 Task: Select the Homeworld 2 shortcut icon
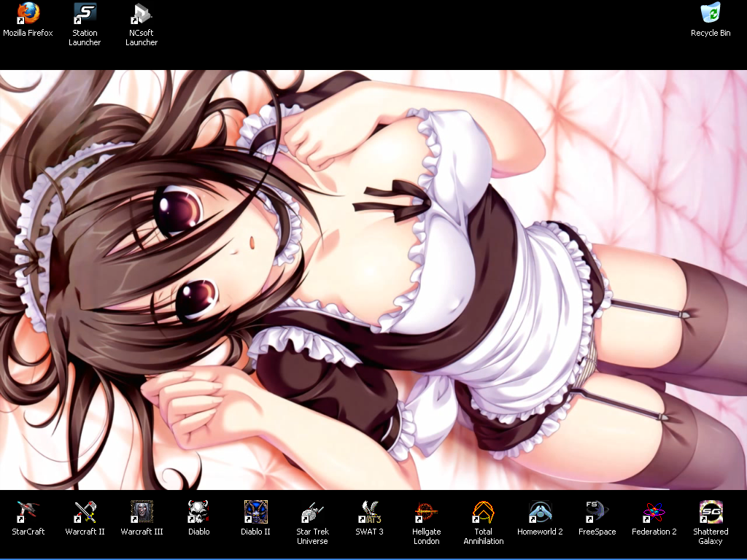[x=540, y=512]
